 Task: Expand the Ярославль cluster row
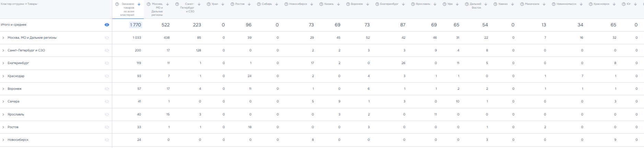coord(3,114)
